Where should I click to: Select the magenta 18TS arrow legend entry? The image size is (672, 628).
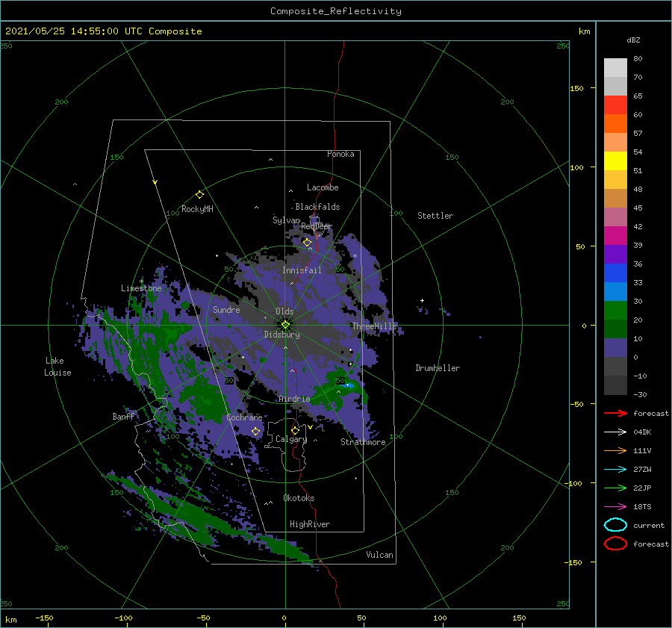[x=615, y=507]
